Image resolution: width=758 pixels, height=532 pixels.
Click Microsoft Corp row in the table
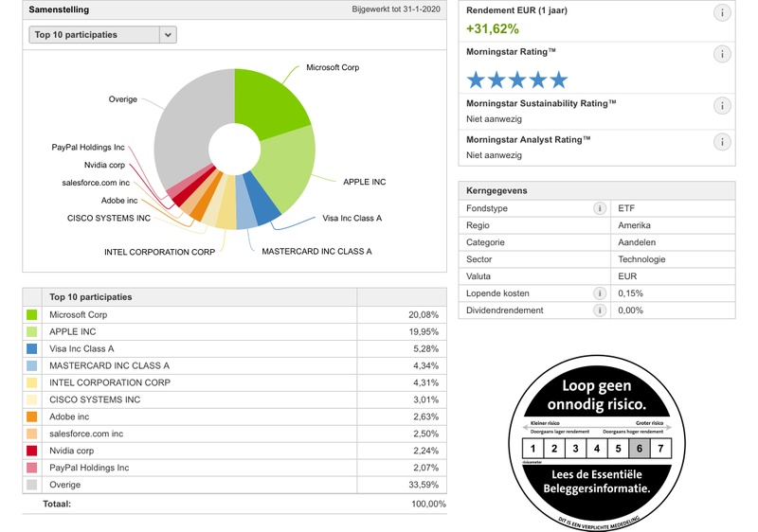tap(234, 315)
